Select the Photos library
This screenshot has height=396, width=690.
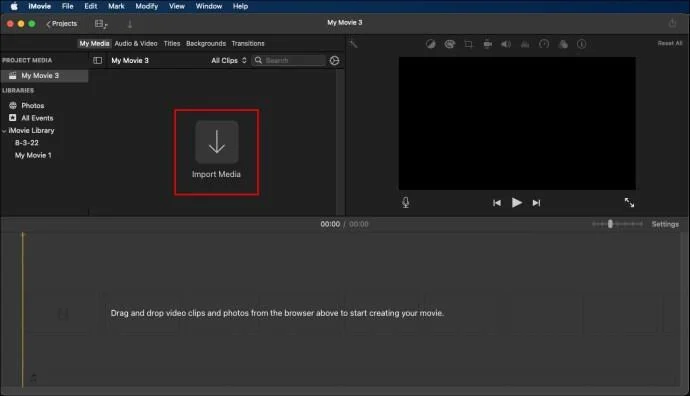point(33,106)
